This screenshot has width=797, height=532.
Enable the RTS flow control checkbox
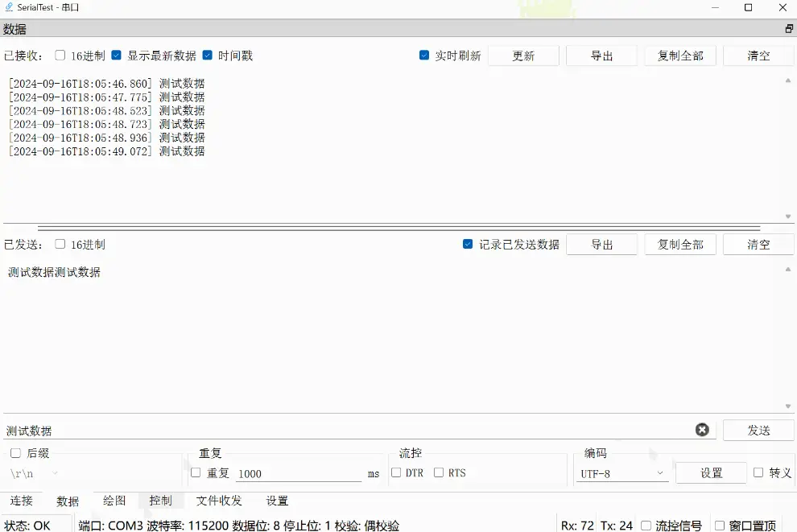click(439, 472)
